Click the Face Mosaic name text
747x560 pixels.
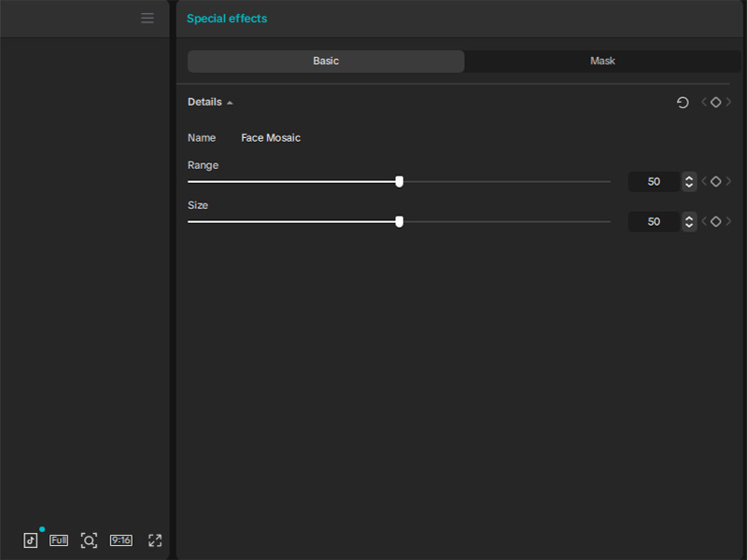click(x=271, y=138)
